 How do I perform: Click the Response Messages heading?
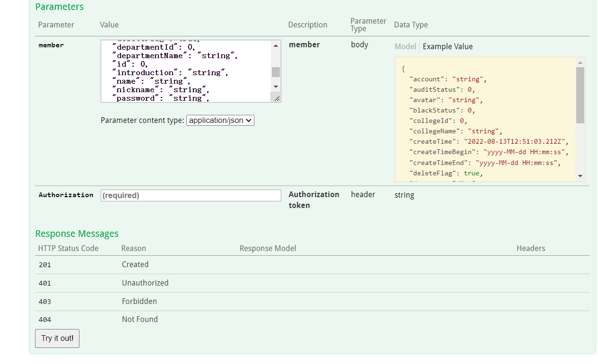click(77, 234)
